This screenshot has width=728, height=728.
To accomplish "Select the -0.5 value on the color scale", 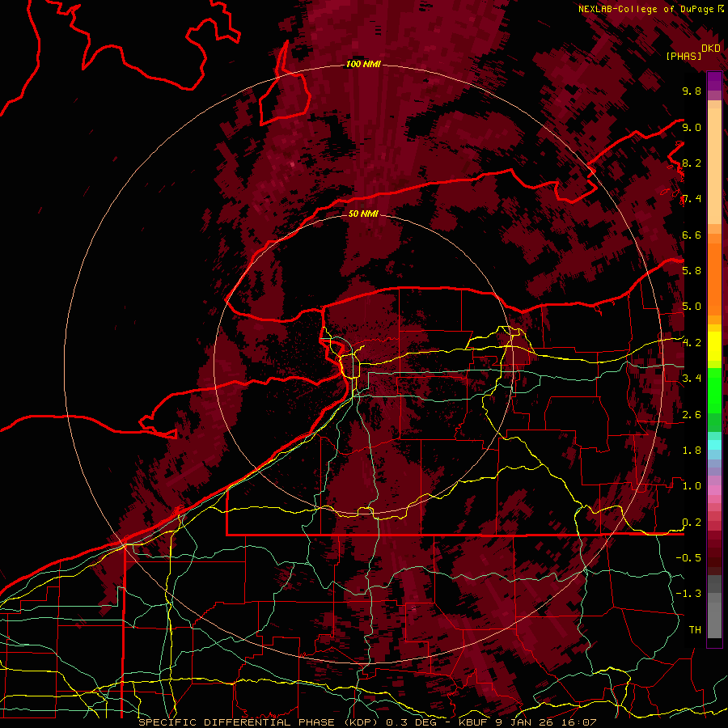I will [688, 557].
